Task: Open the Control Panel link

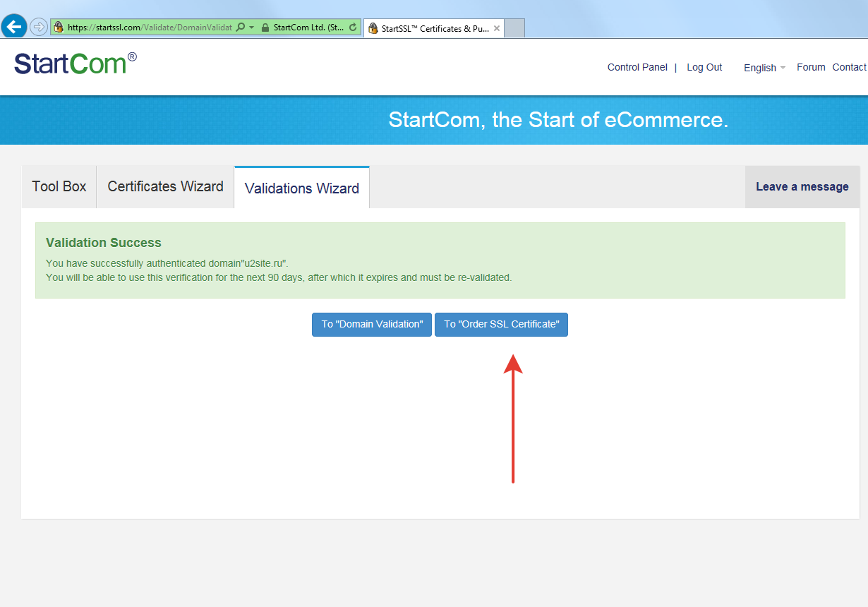Action: pyautogui.click(x=637, y=67)
